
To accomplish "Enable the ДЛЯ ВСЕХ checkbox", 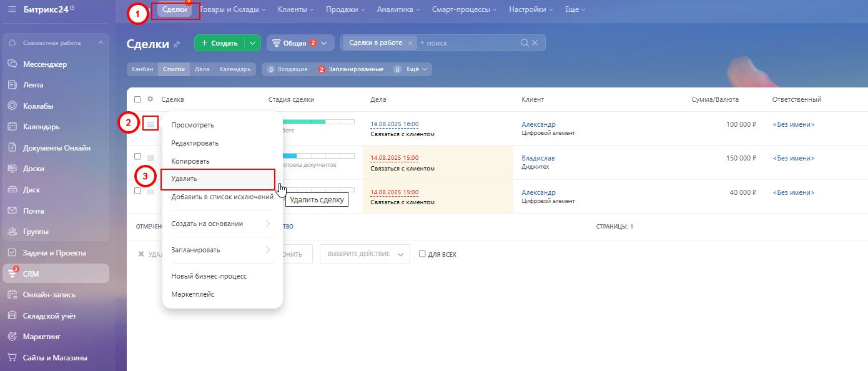I will (x=422, y=254).
